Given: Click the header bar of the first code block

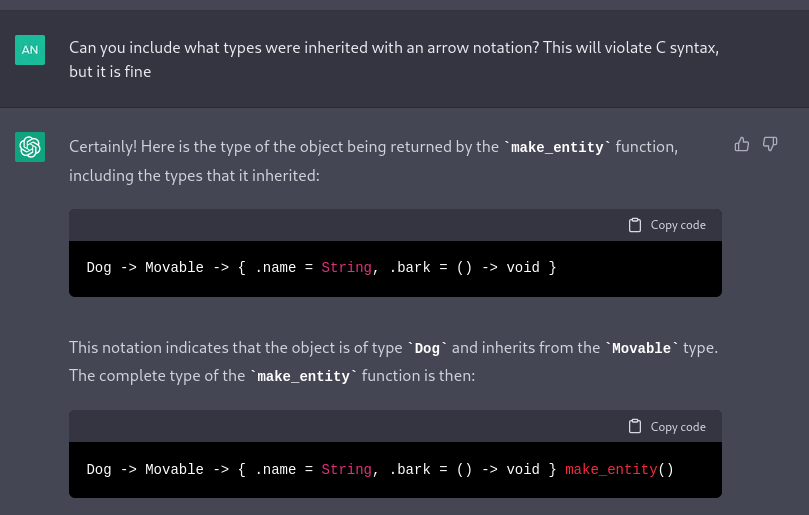Looking at the screenshot, I should [395, 225].
